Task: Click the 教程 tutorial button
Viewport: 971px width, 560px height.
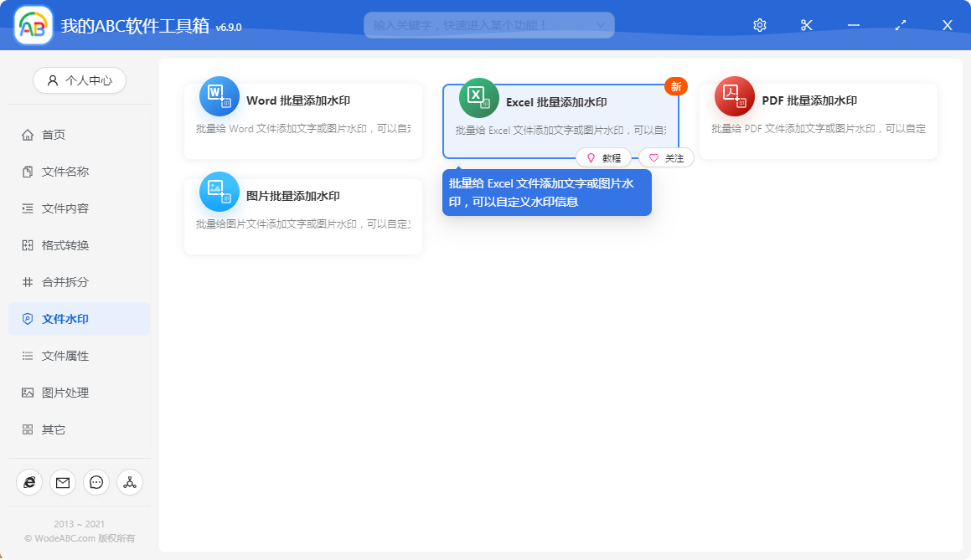Action: [603, 157]
